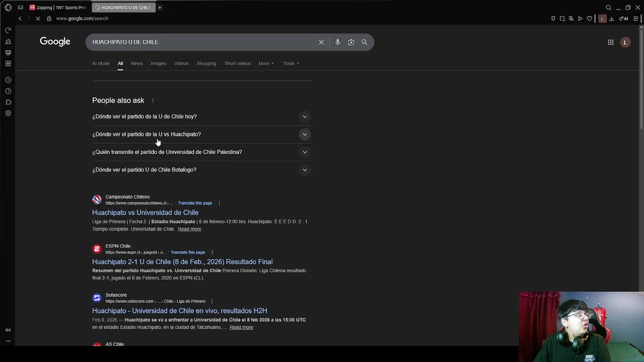Screen dimensions: 644x362
Task: Open downloads from the toolbar
Action: (611, 19)
